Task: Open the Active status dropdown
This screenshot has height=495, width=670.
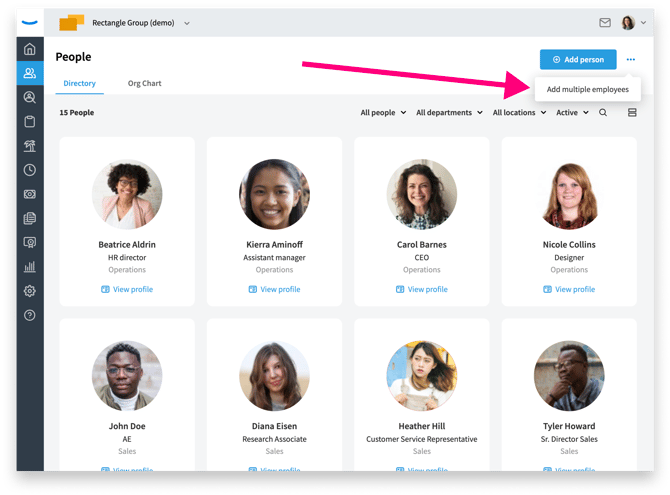Action: click(x=572, y=112)
